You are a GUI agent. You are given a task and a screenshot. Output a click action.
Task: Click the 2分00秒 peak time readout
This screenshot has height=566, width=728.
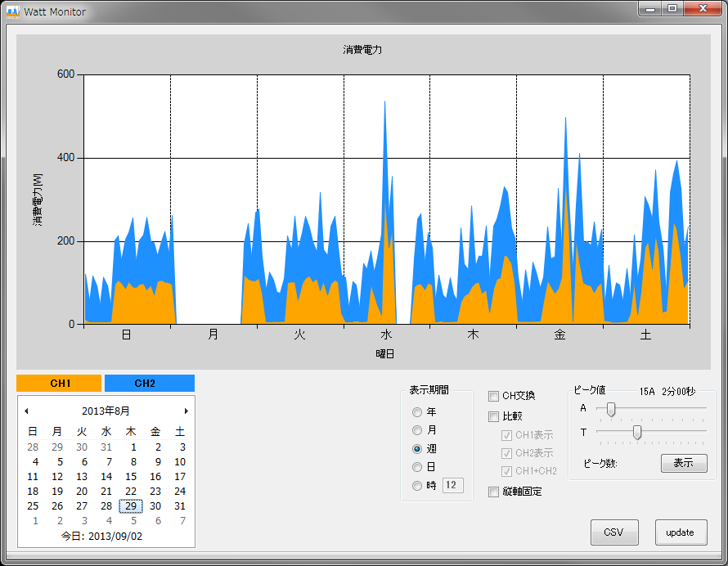pyautogui.click(x=679, y=392)
